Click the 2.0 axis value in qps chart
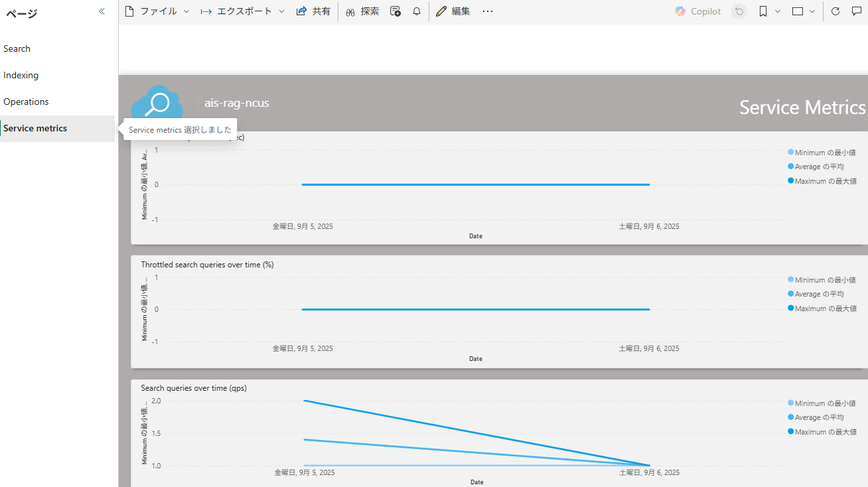This screenshot has width=868, height=487. coord(156,401)
